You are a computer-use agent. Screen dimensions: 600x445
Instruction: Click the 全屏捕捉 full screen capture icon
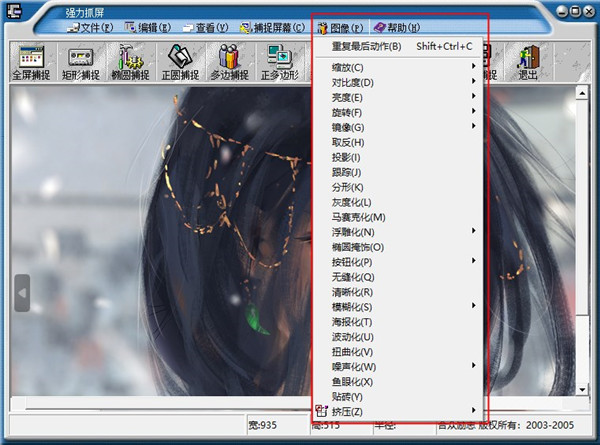click(x=31, y=62)
